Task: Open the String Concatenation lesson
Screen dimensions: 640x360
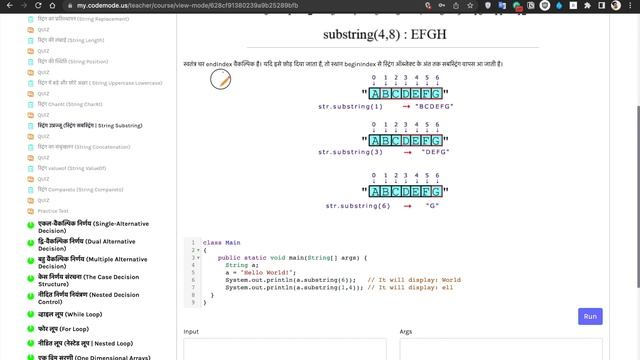Action: pyautogui.click(x=84, y=147)
